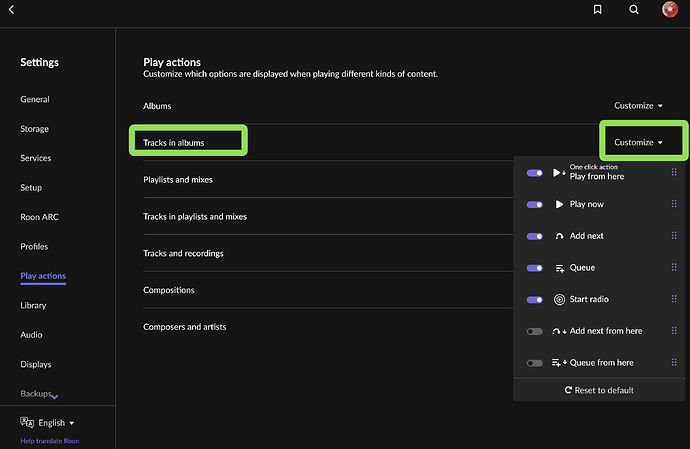Click the back arrow icon

[x=11, y=9]
